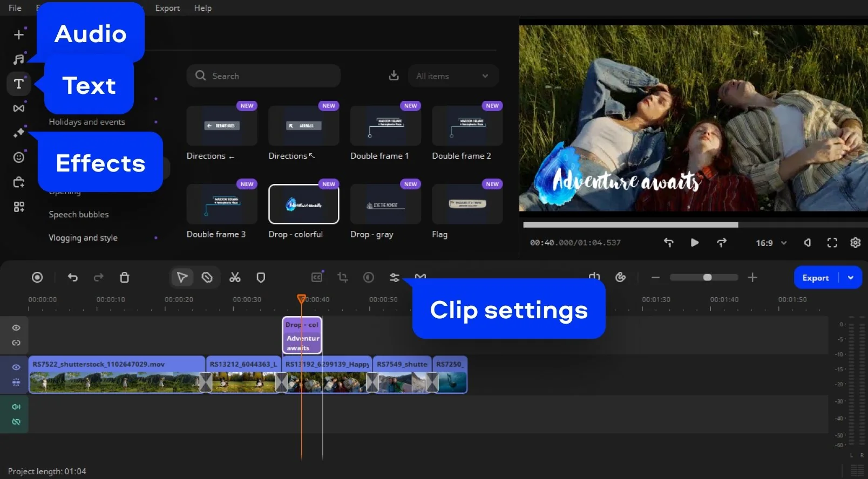Delete the selected clip with the trash icon

point(124,277)
